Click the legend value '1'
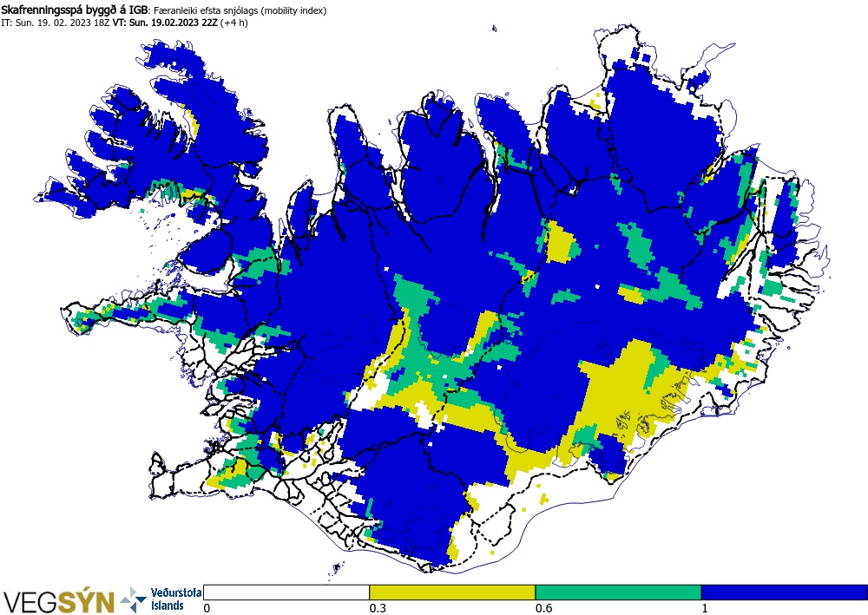 tap(705, 608)
